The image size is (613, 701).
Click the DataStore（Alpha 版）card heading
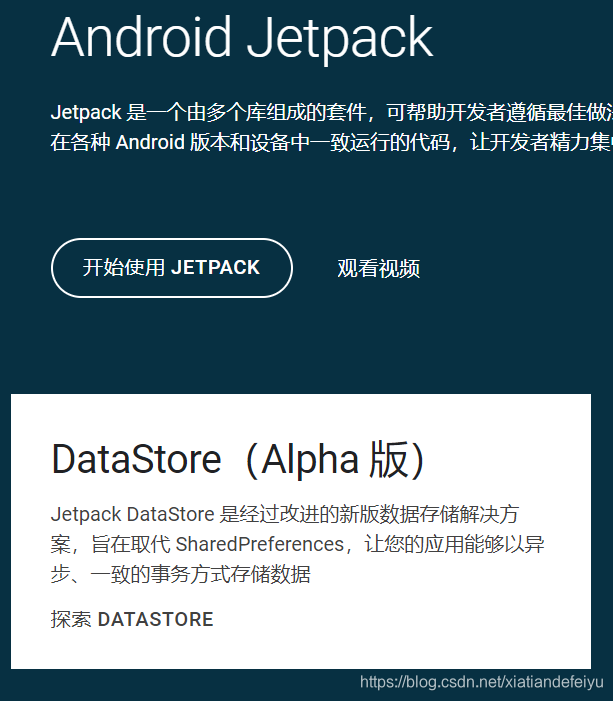(x=238, y=459)
